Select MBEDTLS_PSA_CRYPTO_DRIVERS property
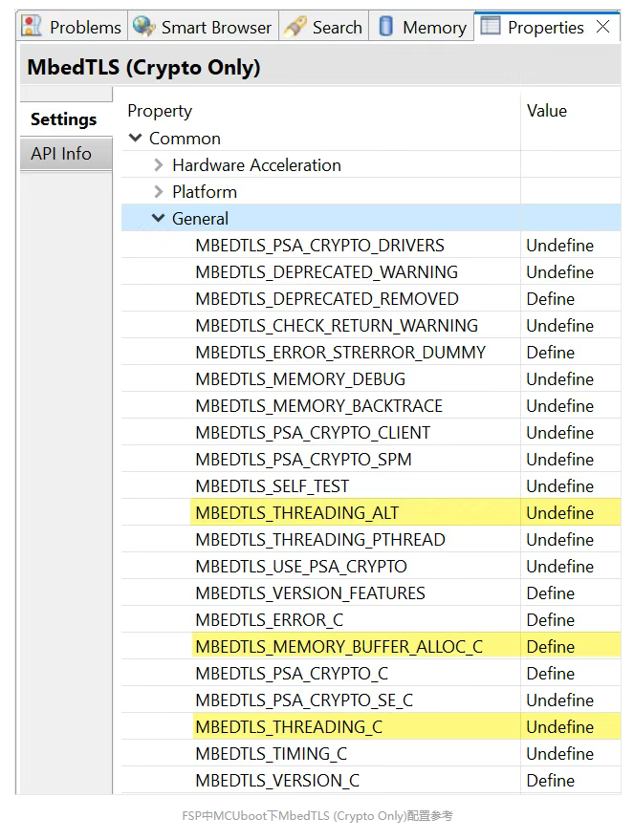This screenshot has width=634, height=840. [320, 246]
